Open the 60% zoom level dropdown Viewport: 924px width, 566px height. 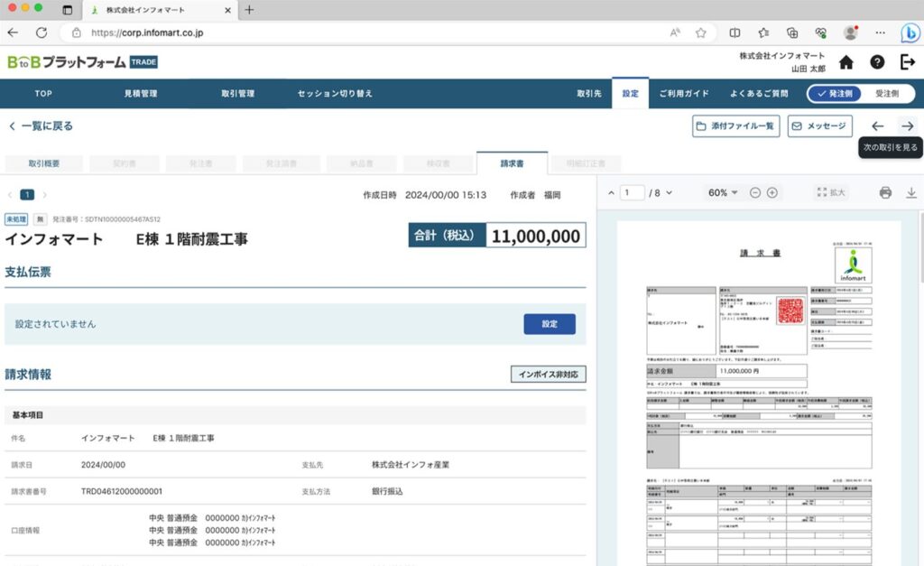(x=723, y=192)
